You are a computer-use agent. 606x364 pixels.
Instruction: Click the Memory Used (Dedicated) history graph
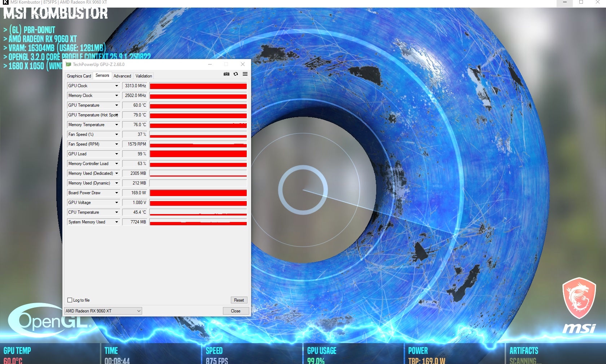(198, 173)
